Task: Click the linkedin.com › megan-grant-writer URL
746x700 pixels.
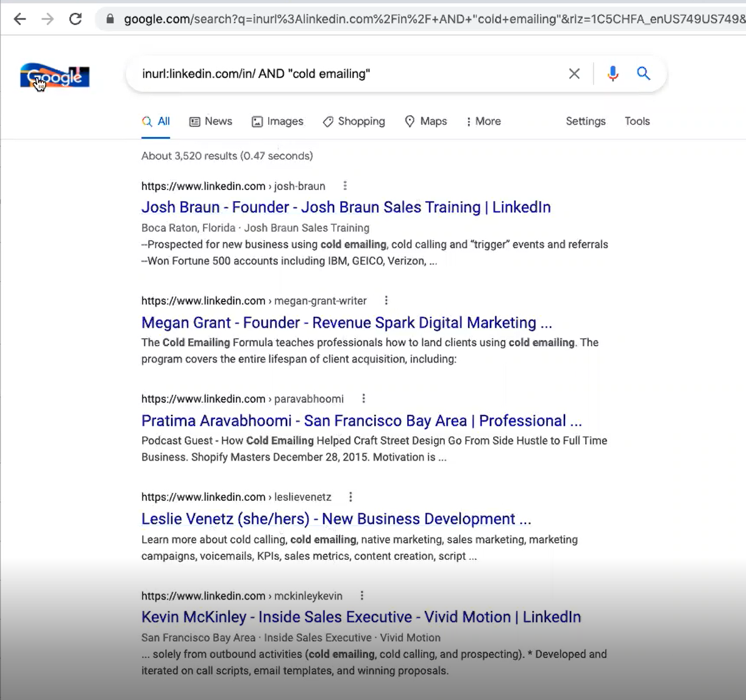Action: 254,300
